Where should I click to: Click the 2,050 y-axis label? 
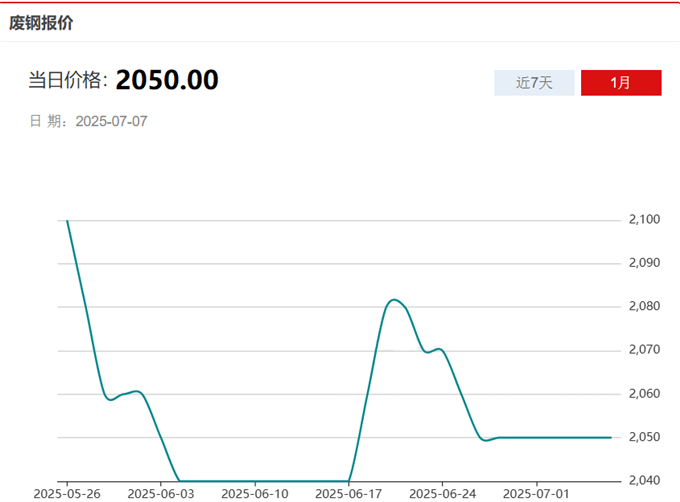[644, 438]
